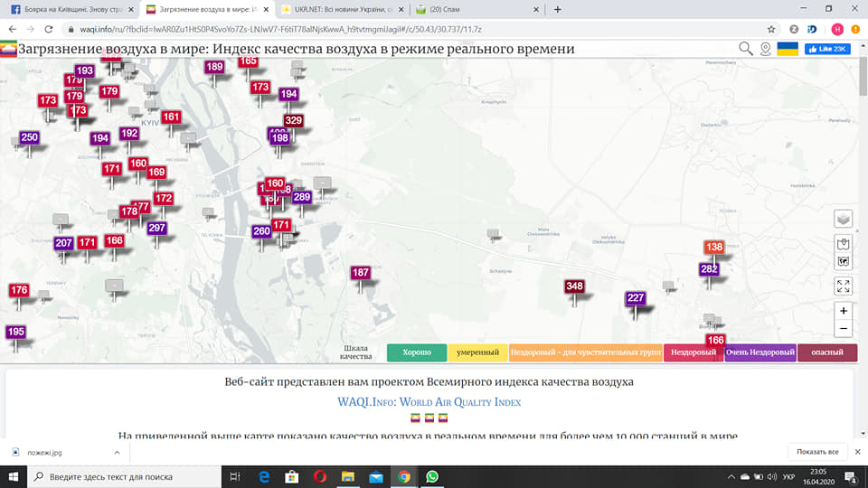Click the 348 air quality station marker
This screenshot has height=488, width=868.
(574, 286)
